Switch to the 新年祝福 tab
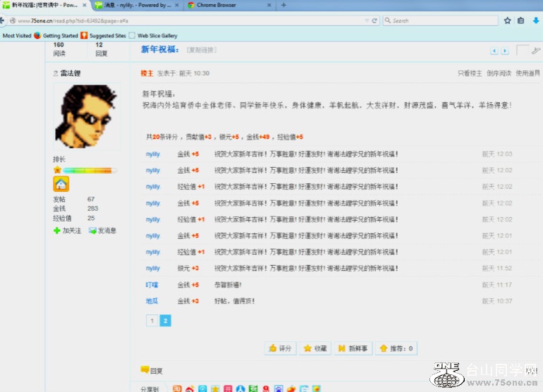Image resolution: width=543 pixels, height=392 pixels. pos(45,5)
